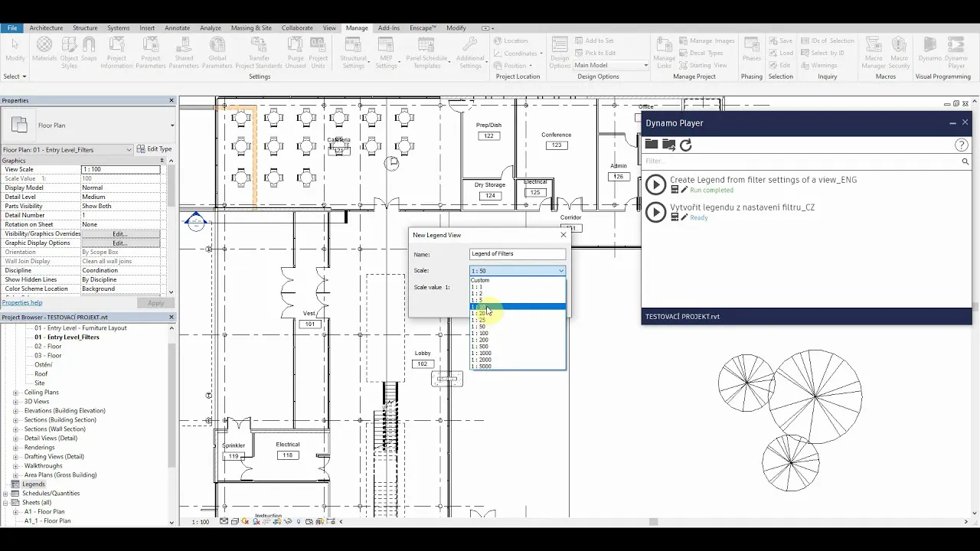
Task: Open the Enscape ribbon tab
Action: pyautogui.click(x=423, y=28)
